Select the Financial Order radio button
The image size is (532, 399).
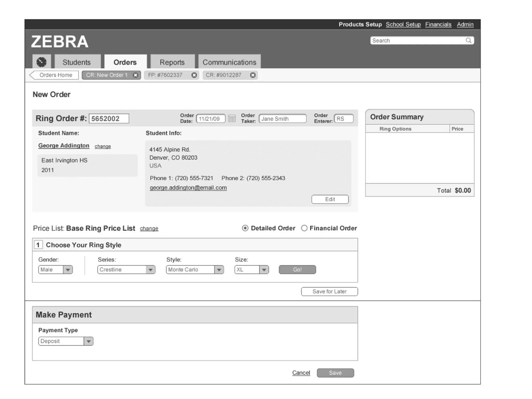click(x=304, y=228)
